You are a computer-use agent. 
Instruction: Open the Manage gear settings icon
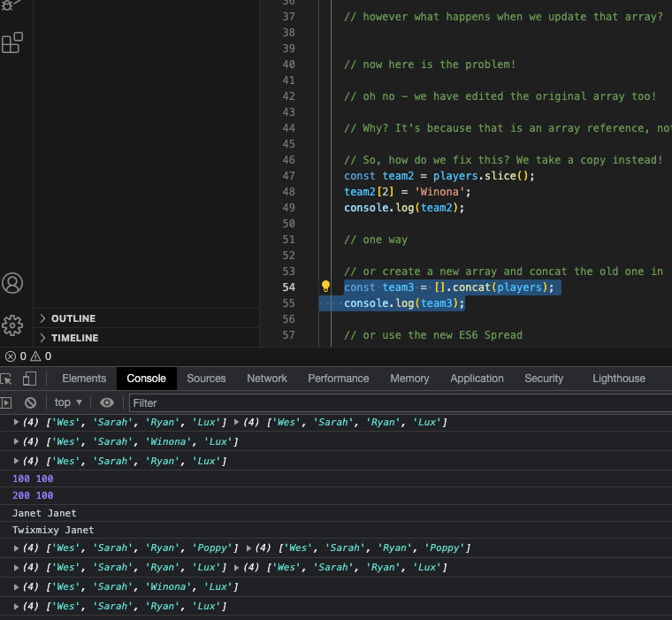click(x=12, y=325)
